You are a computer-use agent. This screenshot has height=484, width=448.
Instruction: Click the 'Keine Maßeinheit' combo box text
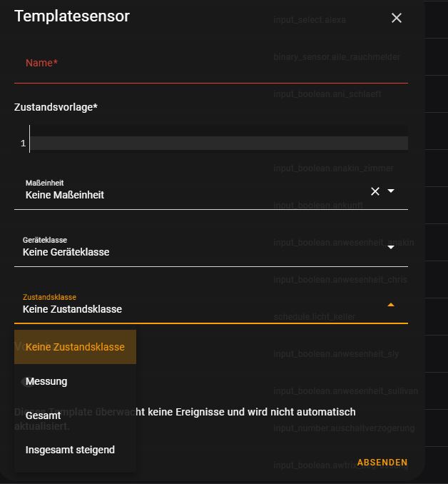pyautogui.click(x=65, y=195)
